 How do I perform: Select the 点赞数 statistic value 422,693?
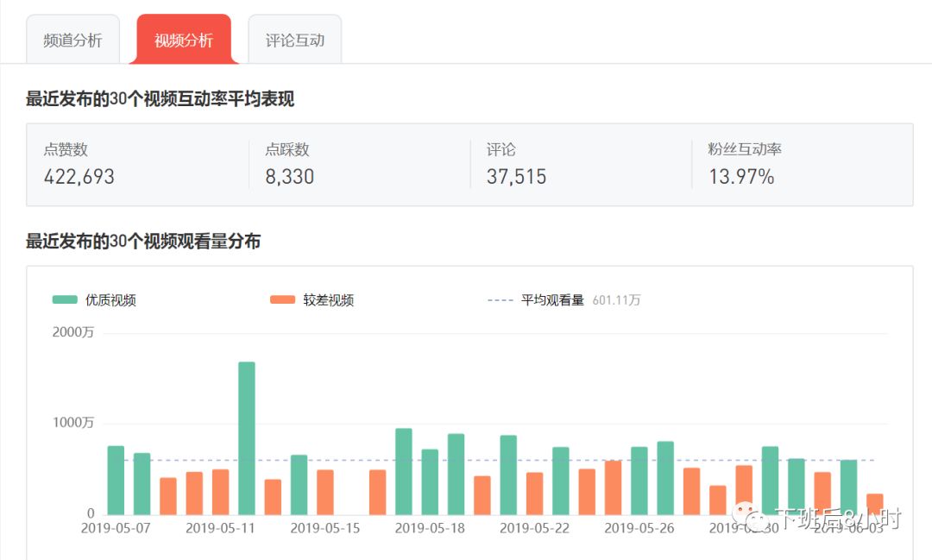[x=79, y=176]
